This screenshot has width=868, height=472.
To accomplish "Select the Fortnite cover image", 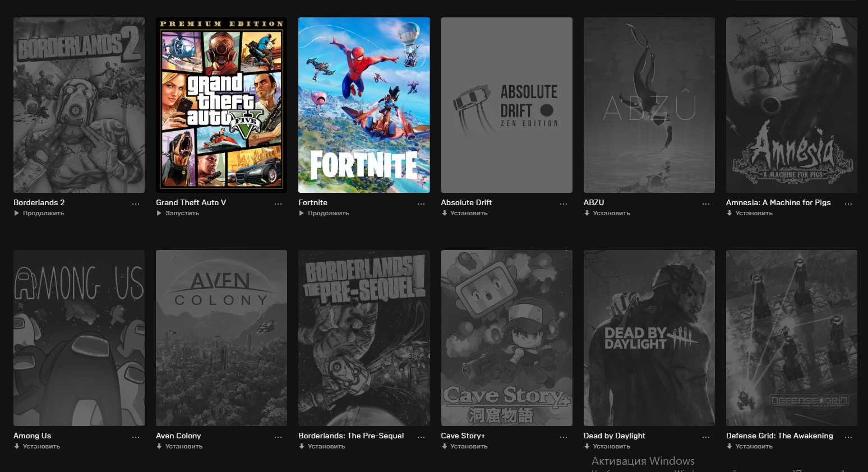I will (x=364, y=105).
